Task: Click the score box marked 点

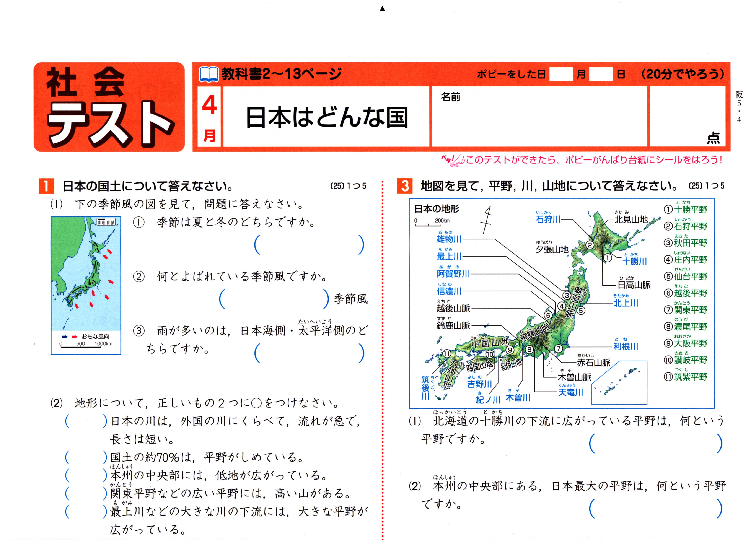Action: pyautogui.click(x=688, y=116)
